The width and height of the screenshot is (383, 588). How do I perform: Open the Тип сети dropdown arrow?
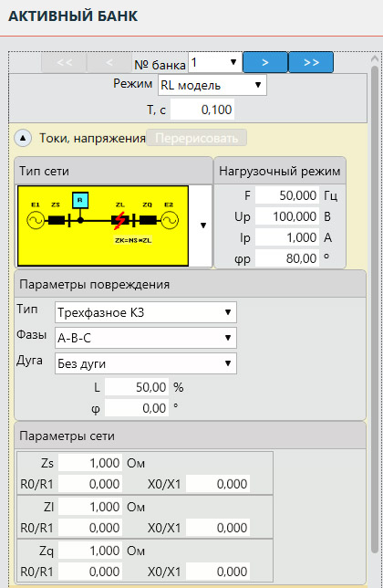pos(203,226)
